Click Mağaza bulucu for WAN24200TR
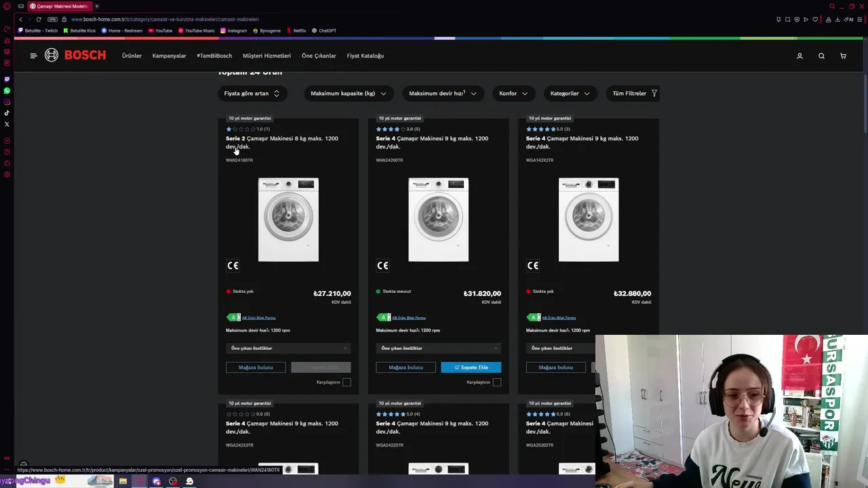Viewport: 868px width, 488px height. pos(406,367)
